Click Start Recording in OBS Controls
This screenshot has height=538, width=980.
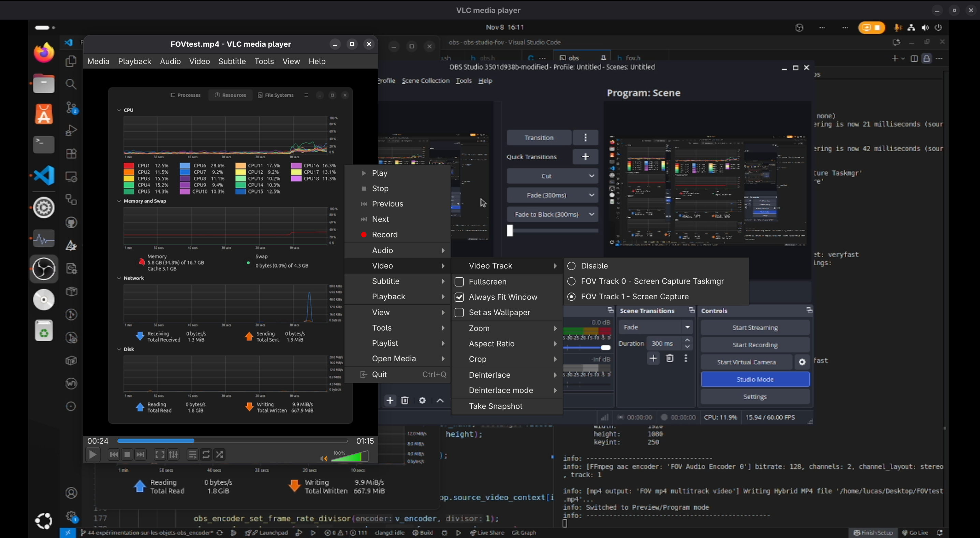(x=755, y=345)
